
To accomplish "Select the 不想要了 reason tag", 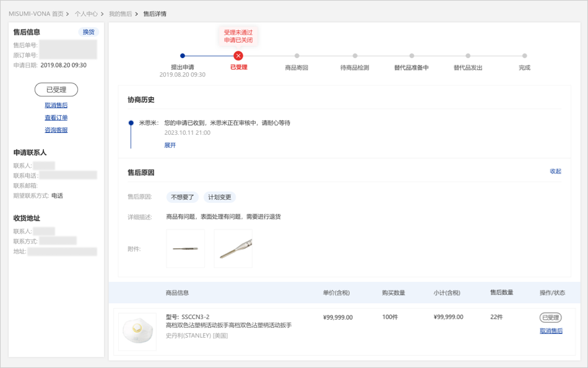I will point(183,197).
